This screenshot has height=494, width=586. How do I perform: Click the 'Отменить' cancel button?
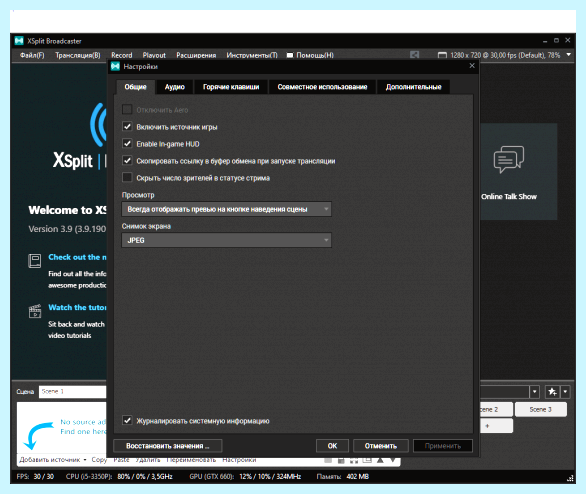pyautogui.click(x=381, y=446)
